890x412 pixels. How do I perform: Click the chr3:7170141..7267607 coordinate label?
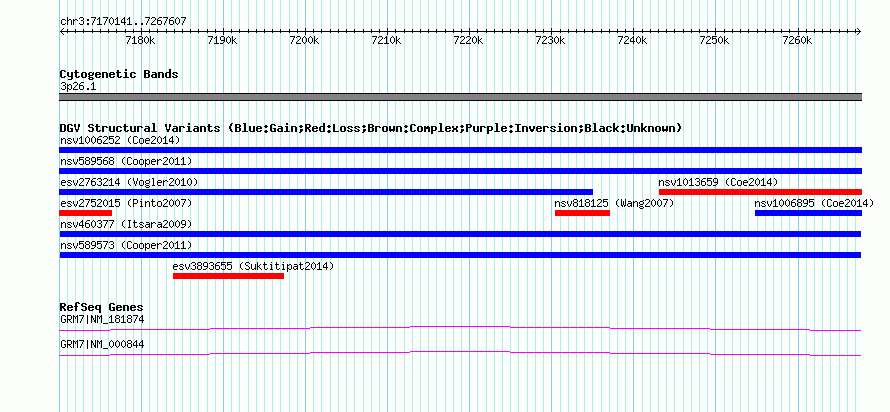123,22
